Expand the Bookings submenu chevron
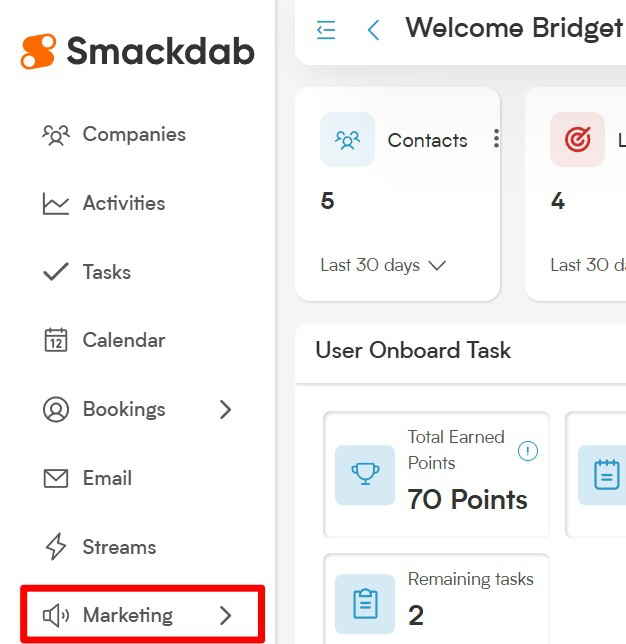The image size is (626, 644). (x=225, y=409)
